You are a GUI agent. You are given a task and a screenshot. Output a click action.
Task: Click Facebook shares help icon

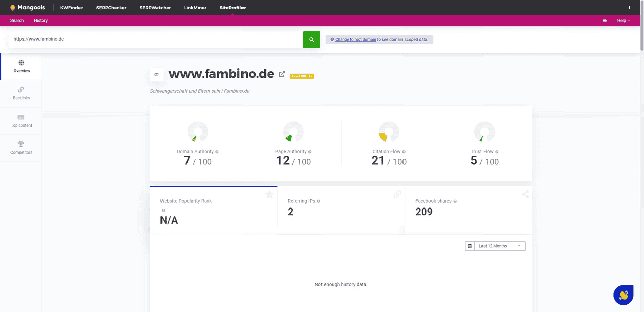[455, 201]
